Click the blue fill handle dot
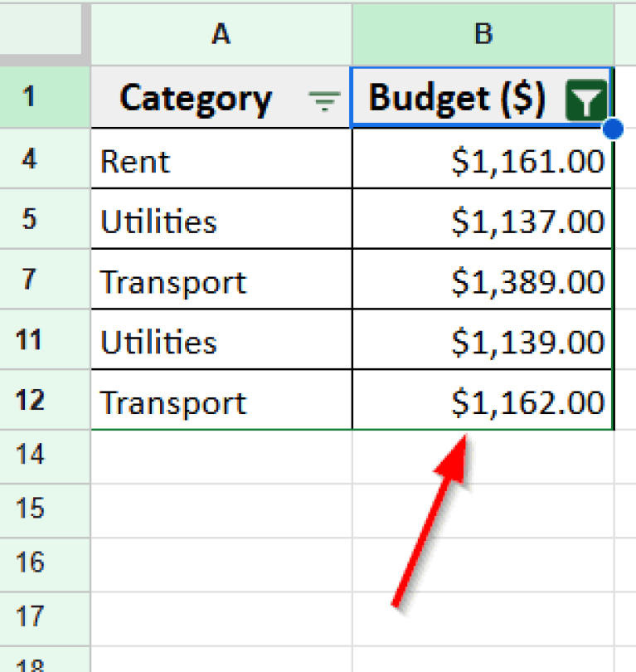This screenshot has width=636, height=672. point(611,129)
